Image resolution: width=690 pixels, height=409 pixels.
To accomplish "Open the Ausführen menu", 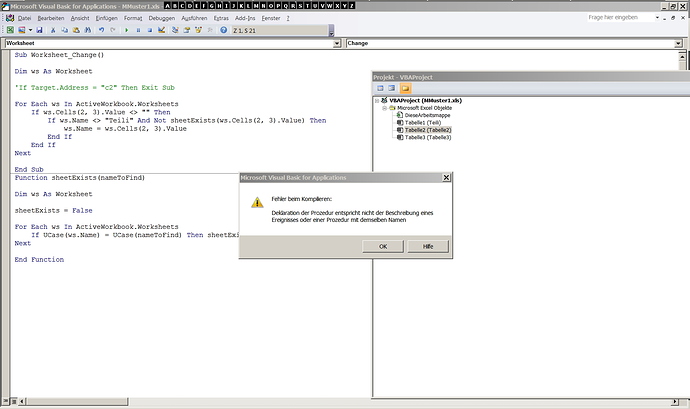I will coord(194,18).
